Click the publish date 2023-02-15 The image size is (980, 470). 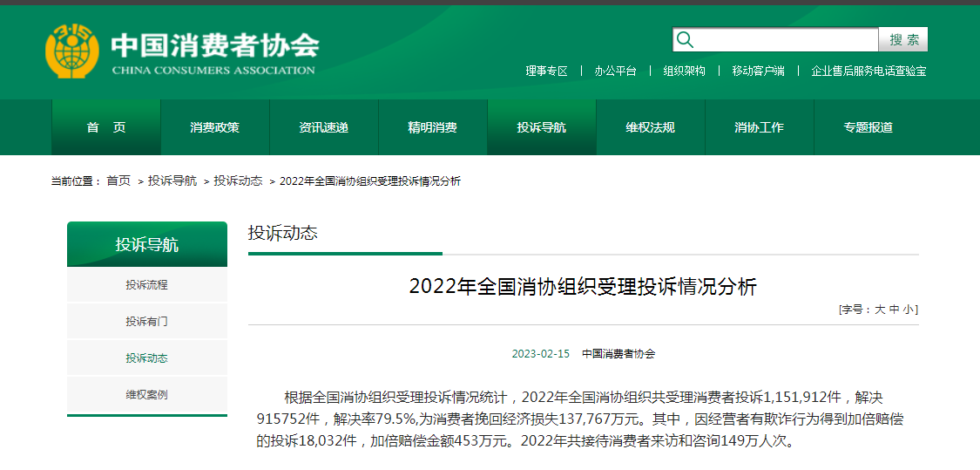pyautogui.click(x=541, y=354)
